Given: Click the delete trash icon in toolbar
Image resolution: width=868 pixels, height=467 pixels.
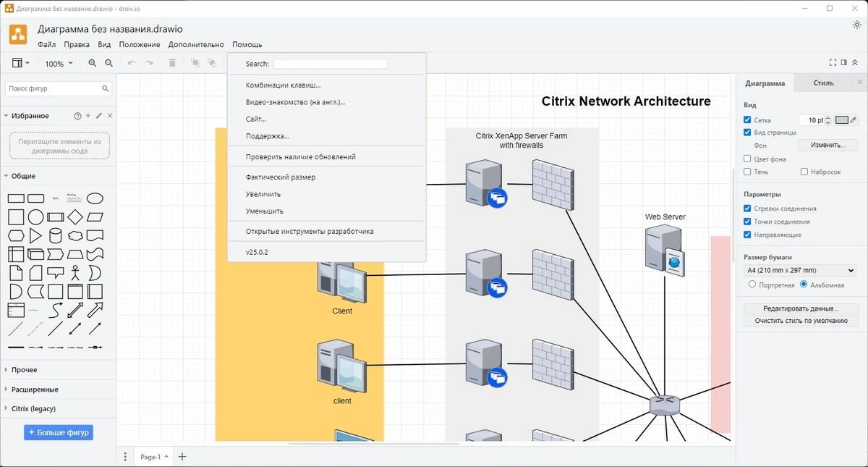Looking at the screenshot, I should click(x=172, y=64).
